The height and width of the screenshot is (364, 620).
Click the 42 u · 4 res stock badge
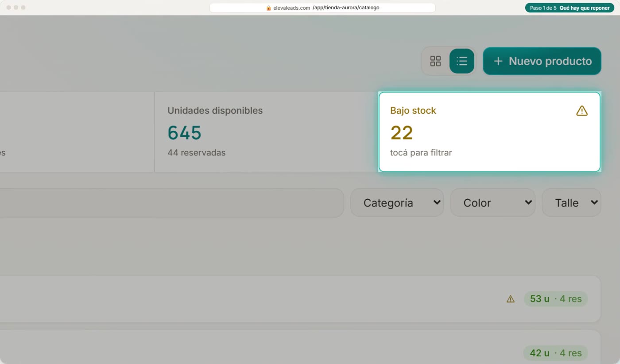tap(556, 353)
